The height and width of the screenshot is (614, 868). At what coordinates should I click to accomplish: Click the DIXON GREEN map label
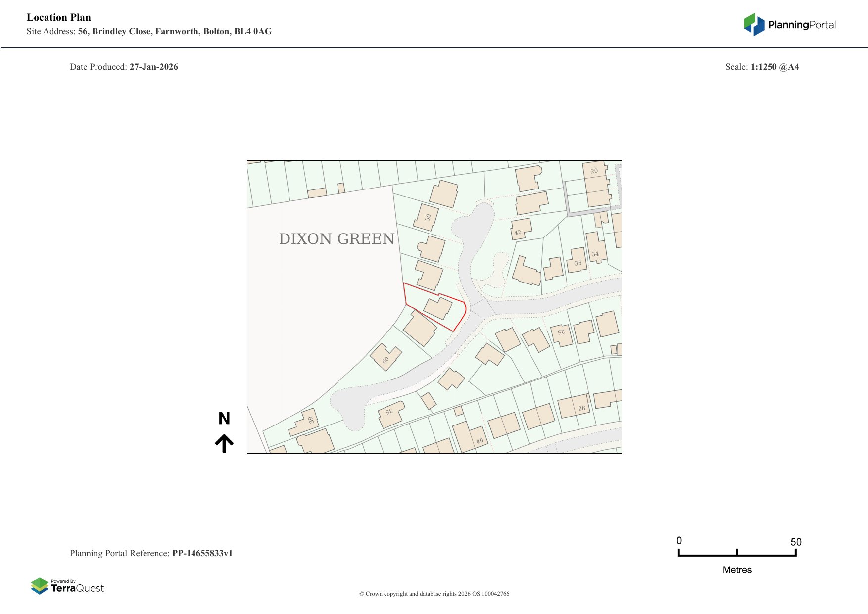[x=337, y=239]
